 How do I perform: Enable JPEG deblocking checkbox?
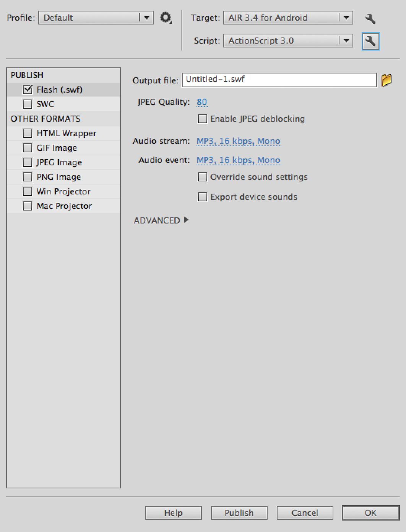coord(203,119)
